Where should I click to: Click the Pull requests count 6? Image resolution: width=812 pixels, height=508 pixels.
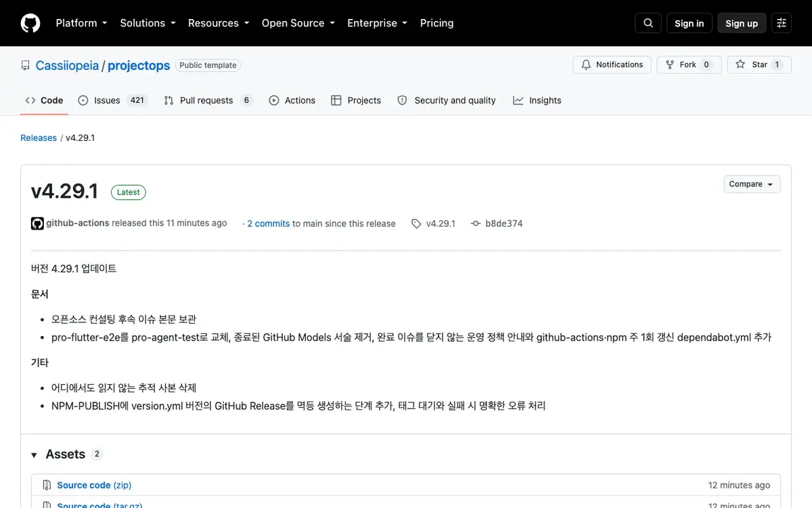[x=246, y=100]
